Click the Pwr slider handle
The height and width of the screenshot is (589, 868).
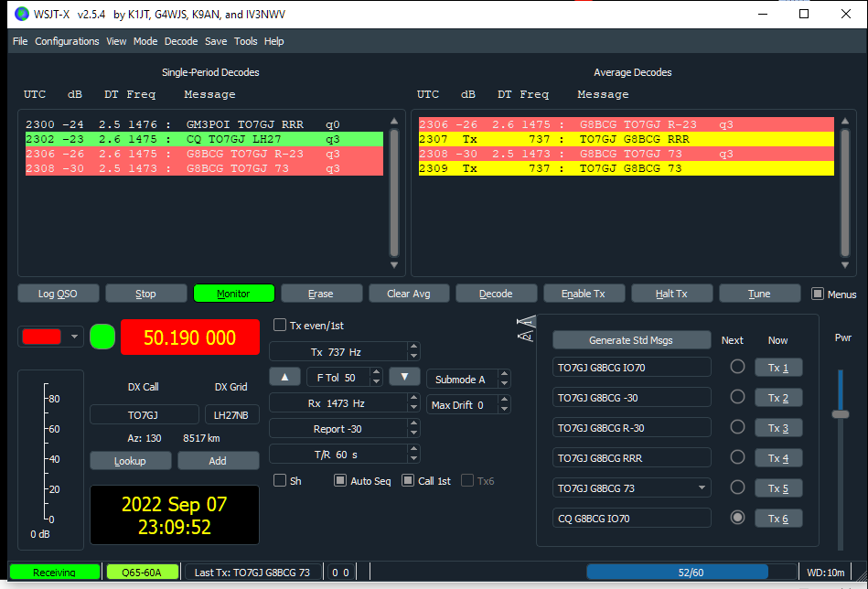pos(841,414)
